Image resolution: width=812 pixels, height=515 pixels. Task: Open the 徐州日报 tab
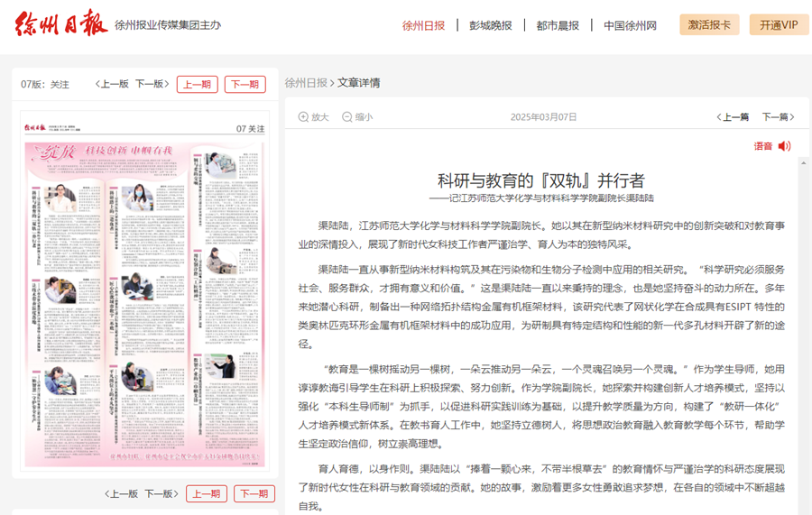(x=423, y=25)
